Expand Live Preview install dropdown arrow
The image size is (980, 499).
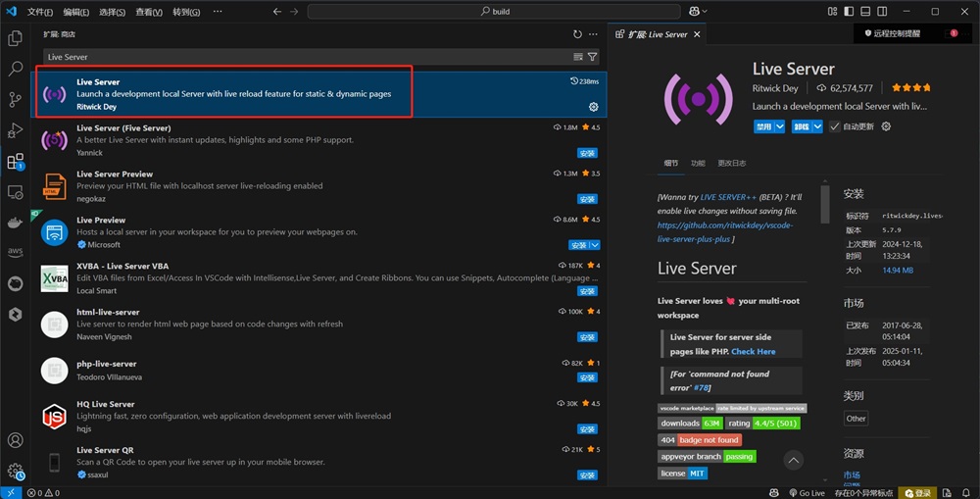click(x=595, y=245)
